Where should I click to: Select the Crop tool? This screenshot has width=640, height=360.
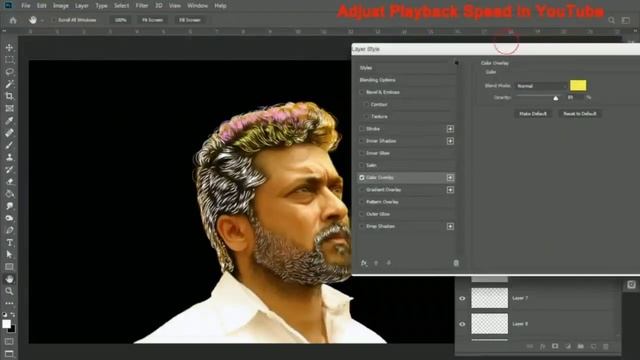[x=9, y=96]
